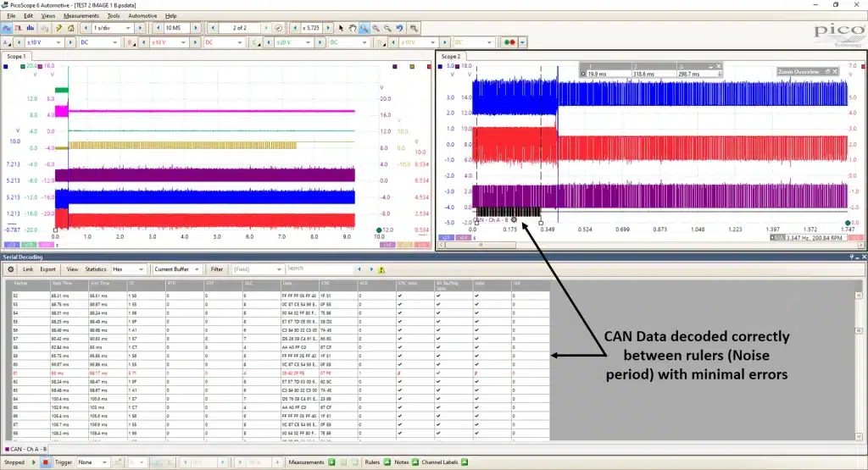Open the Help menu
The image size is (868, 470).
(x=171, y=16)
